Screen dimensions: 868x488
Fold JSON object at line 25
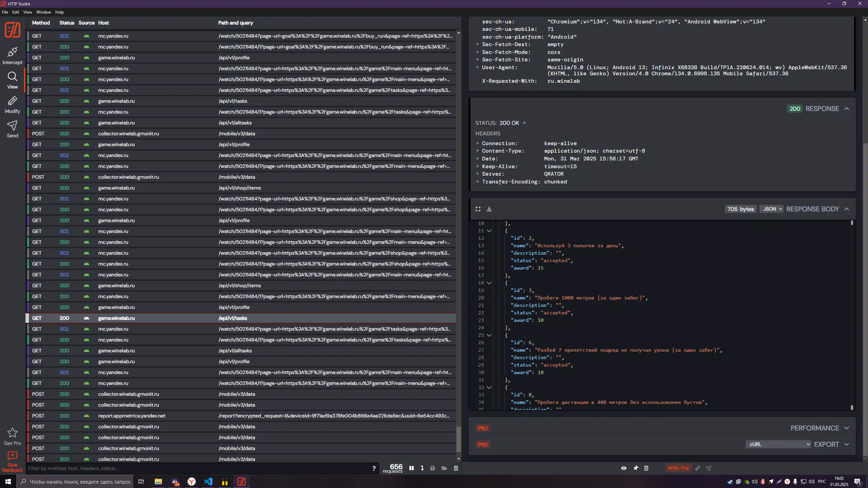click(x=489, y=335)
